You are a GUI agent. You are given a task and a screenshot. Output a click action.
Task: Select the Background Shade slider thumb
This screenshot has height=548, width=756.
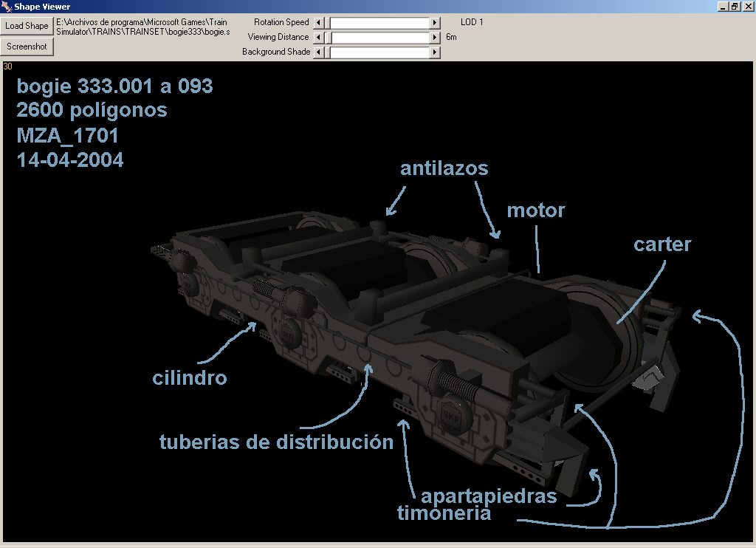tap(326, 52)
